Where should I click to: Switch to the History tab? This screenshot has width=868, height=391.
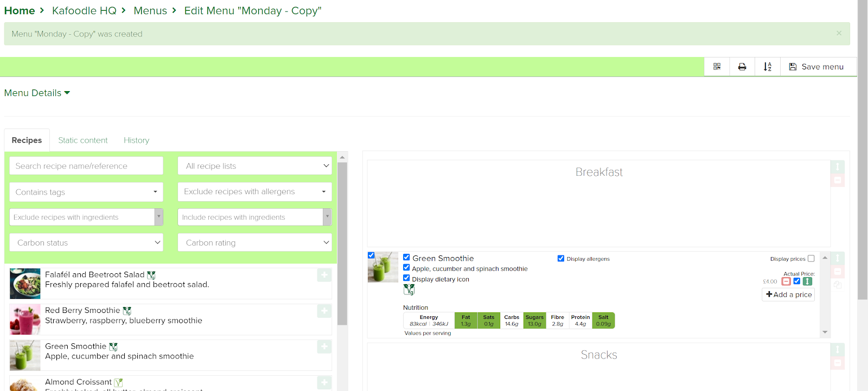tap(136, 140)
